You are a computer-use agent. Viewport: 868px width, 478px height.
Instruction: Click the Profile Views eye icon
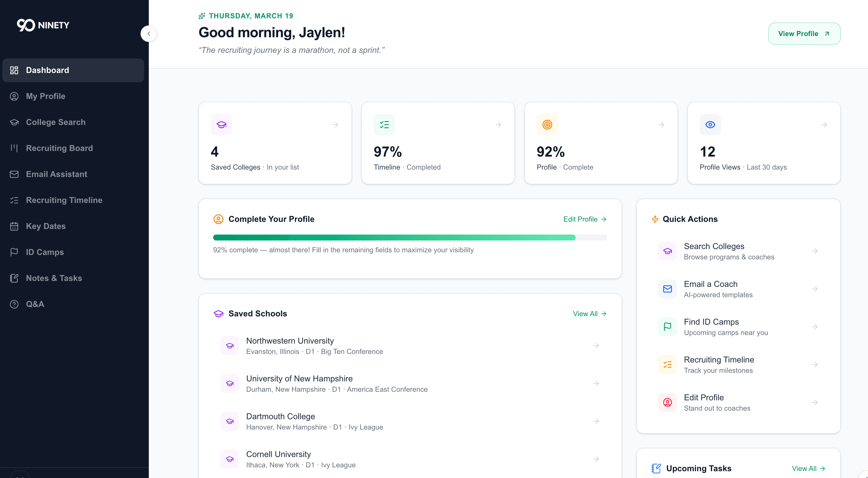[x=710, y=125]
